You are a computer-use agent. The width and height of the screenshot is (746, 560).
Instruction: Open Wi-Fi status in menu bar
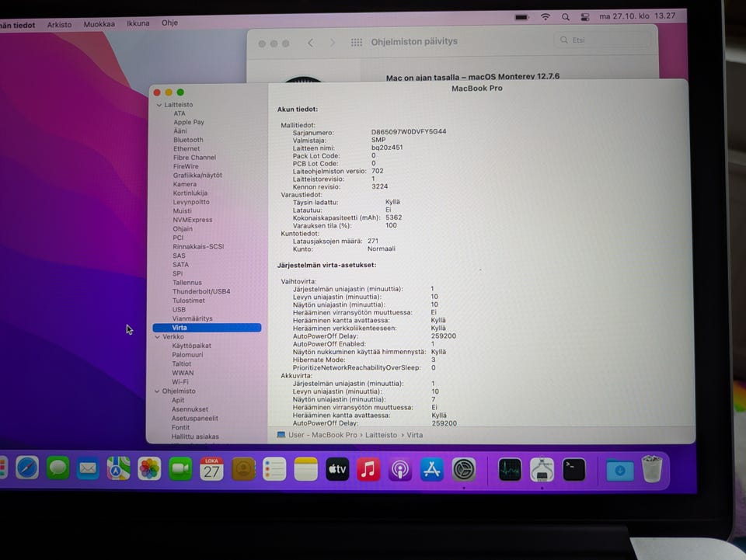(546, 17)
